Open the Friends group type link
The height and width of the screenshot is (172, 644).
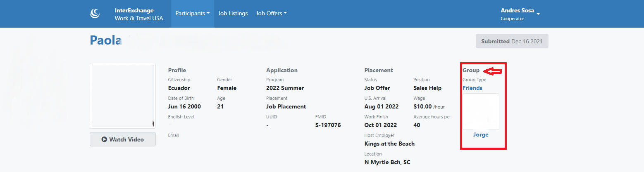(472, 88)
